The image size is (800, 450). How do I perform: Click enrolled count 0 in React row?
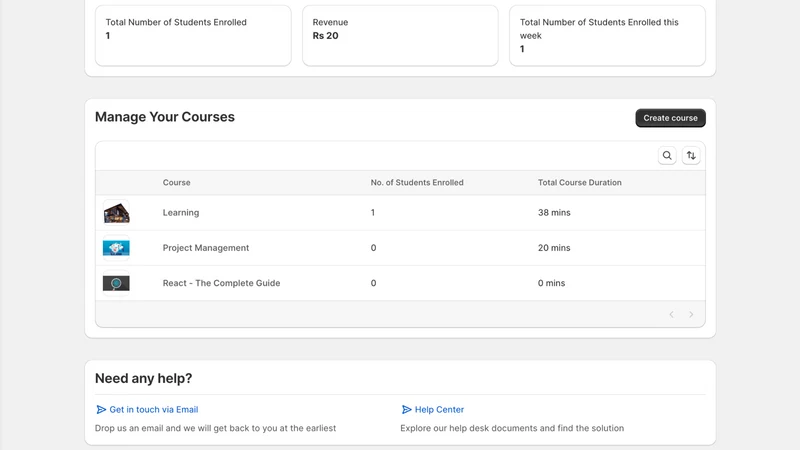(373, 283)
